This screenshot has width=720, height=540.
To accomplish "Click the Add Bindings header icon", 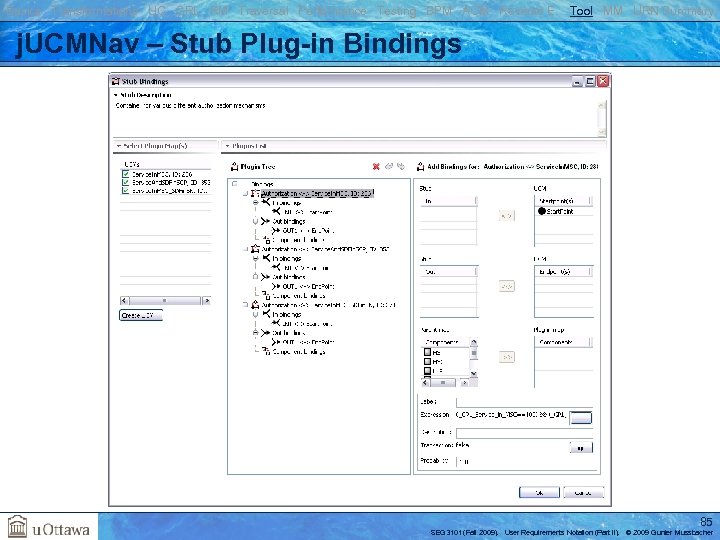I will click(x=420, y=166).
